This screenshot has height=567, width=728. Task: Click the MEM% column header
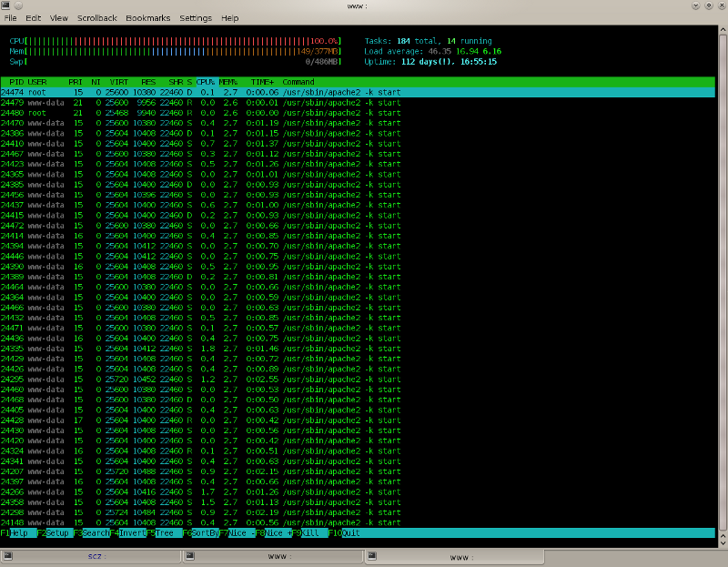point(228,82)
